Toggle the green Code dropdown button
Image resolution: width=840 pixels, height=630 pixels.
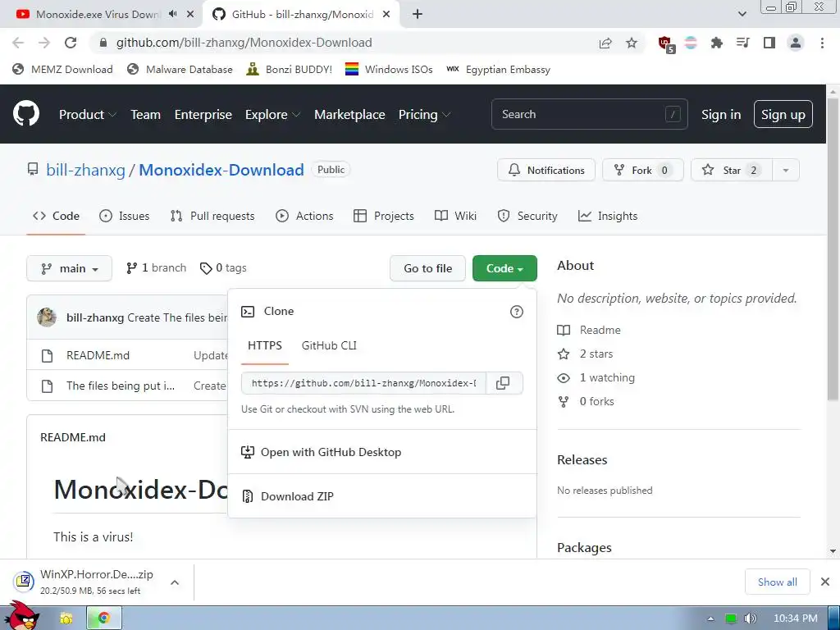coord(504,268)
